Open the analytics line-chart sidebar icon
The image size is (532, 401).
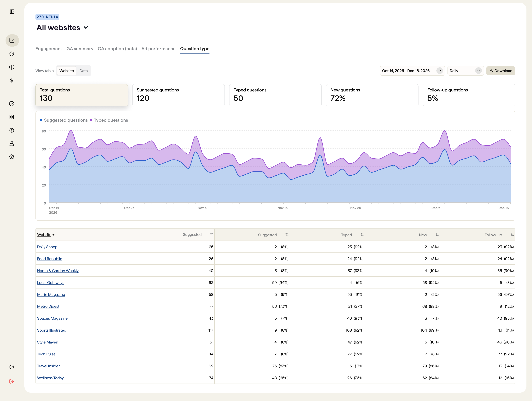12,40
